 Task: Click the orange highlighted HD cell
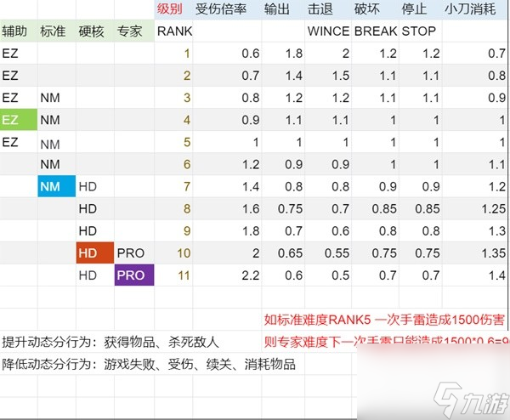coord(95,253)
